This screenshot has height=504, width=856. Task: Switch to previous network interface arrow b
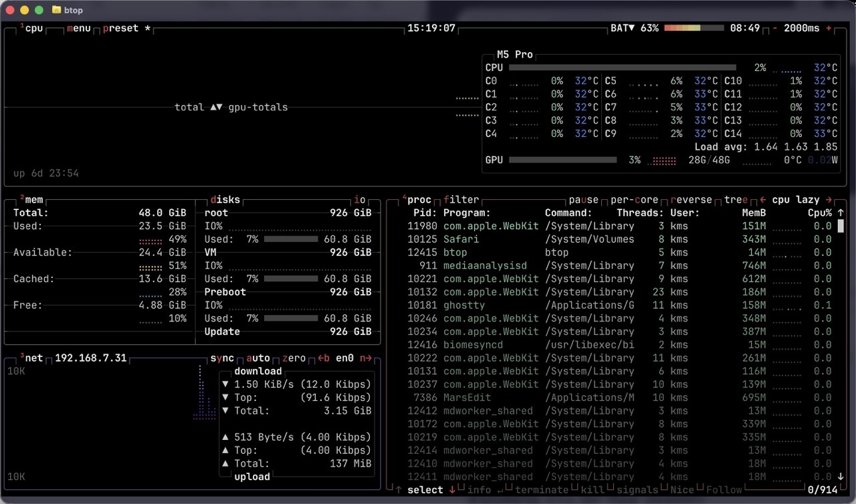pos(324,358)
